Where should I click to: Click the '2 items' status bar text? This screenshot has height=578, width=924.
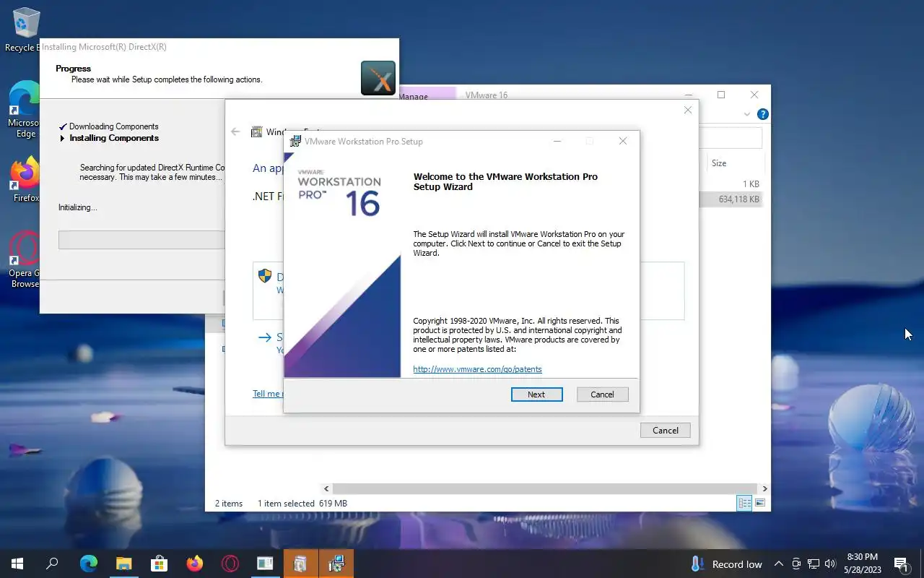coord(228,503)
